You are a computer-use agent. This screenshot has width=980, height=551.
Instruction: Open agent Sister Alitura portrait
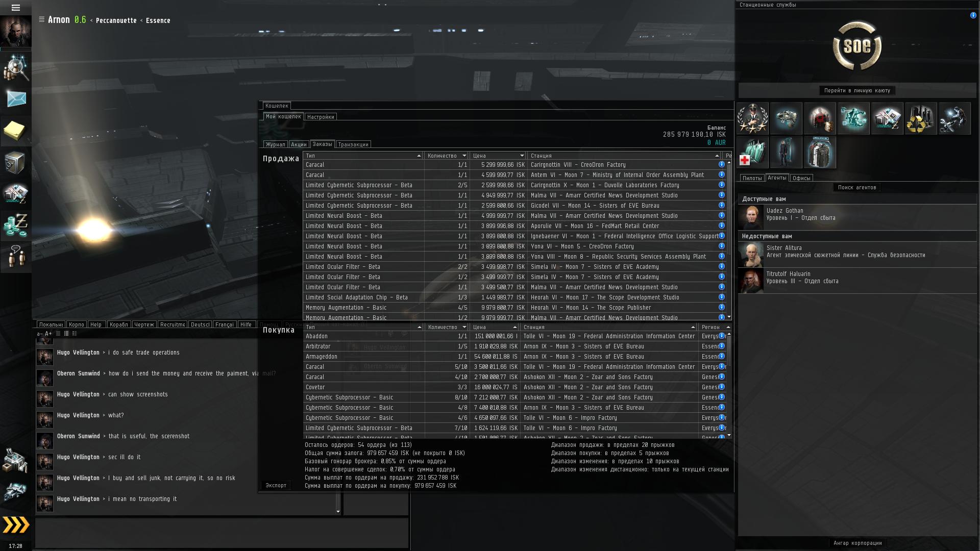tap(751, 254)
